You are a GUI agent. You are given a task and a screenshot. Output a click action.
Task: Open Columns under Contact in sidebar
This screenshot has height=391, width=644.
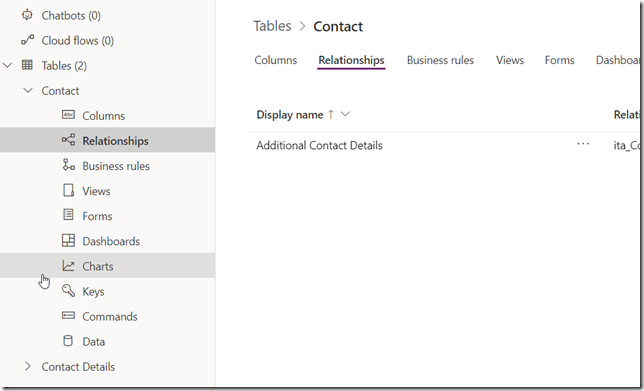point(104,116)
